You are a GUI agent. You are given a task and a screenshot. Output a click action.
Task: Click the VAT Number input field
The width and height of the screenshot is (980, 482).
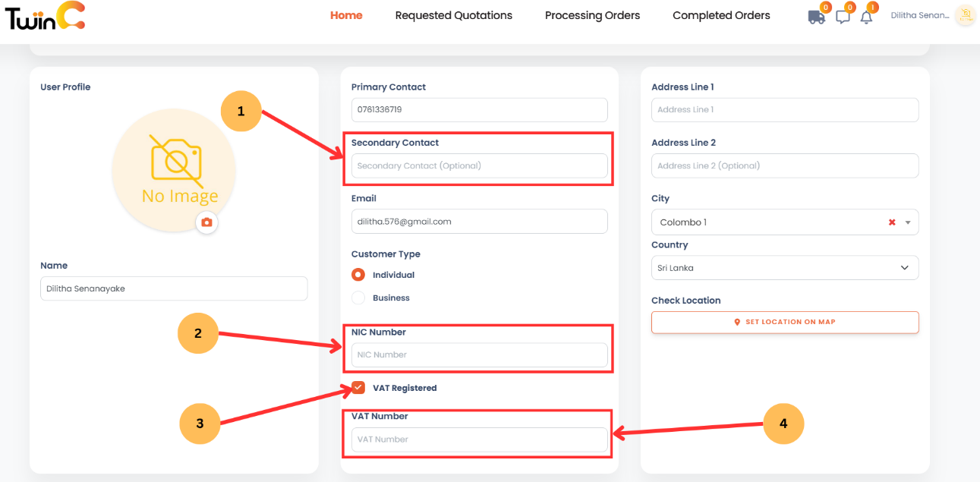[478, 439]
